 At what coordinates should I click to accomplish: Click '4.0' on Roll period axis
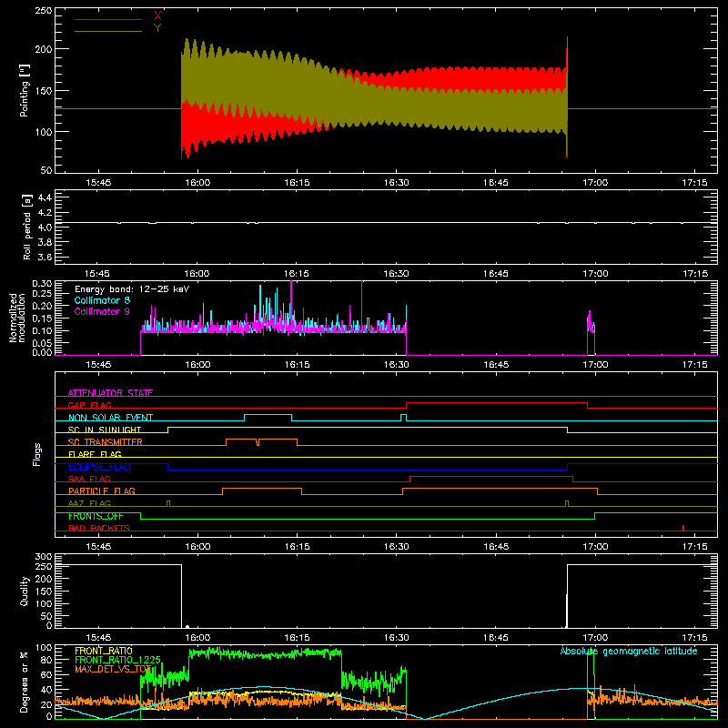(45, 227)
